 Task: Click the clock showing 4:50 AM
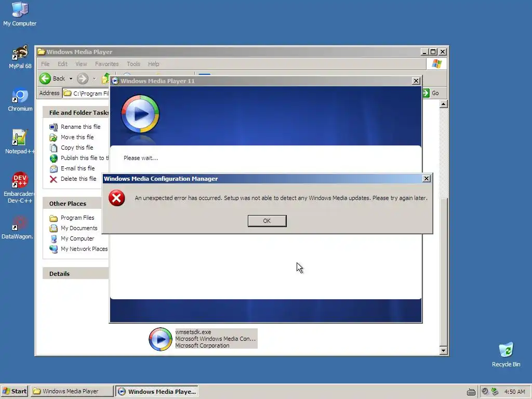pos(514,392)
